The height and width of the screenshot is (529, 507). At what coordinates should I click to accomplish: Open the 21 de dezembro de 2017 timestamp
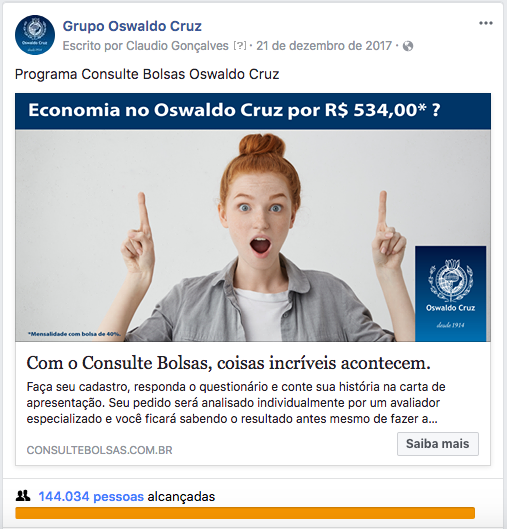(324, 46)
